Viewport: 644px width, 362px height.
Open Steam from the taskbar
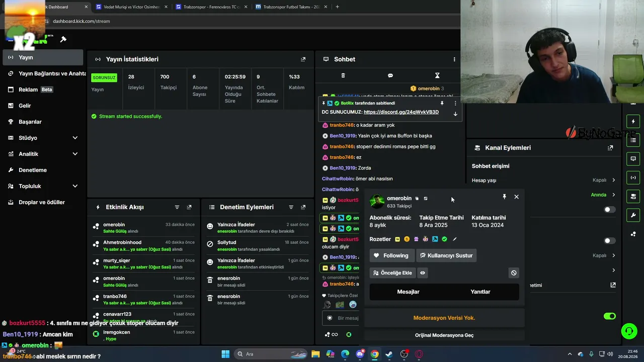click(x=389, y=354)
